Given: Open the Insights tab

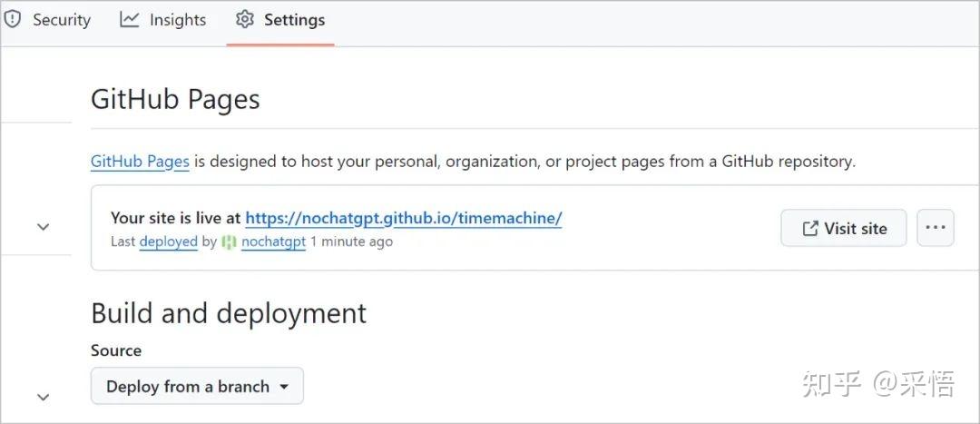Looking at the screenshot, I should (178, 20).
